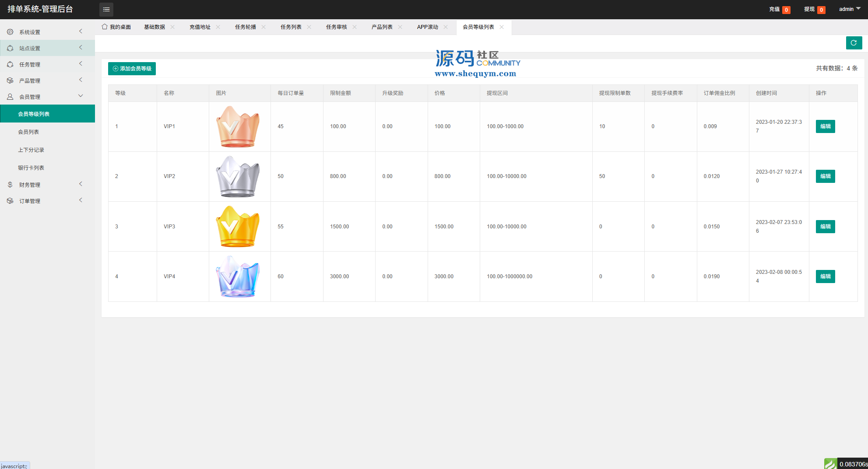Screen dimensions: 868x469
Task: Click 添加会员等级 button
Action: coord(132,69)
